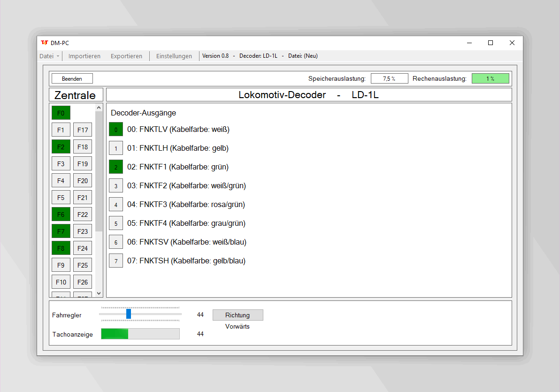Turn off the F6 function key
This screenshot has height=392, width=560.
pos(61,215)
